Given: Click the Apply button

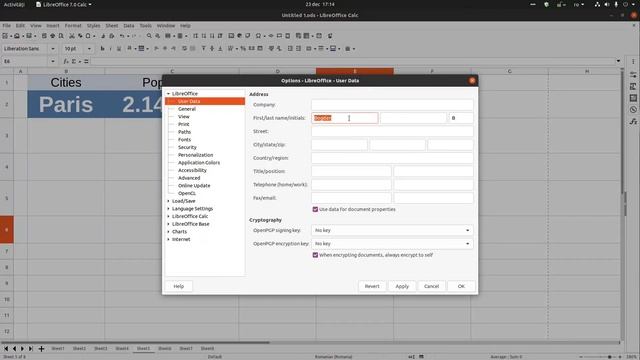Looking at the screenshot, I should coord(402,286).
